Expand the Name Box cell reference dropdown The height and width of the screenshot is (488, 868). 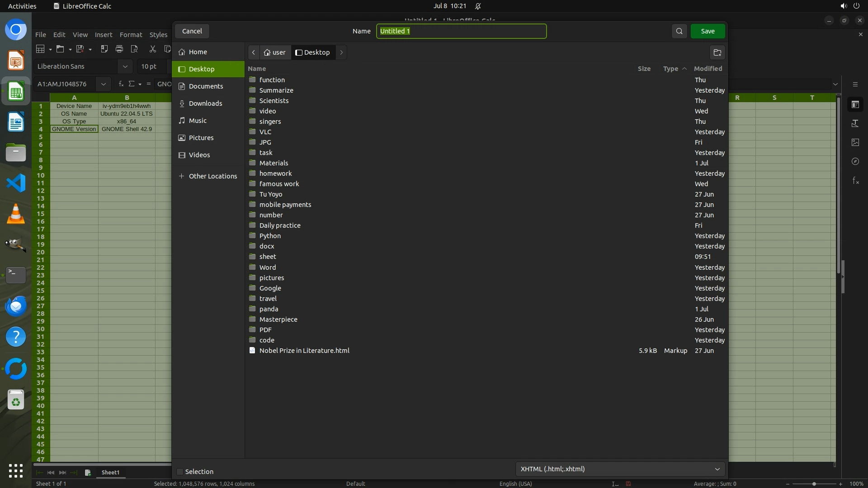tap(104, 84)
